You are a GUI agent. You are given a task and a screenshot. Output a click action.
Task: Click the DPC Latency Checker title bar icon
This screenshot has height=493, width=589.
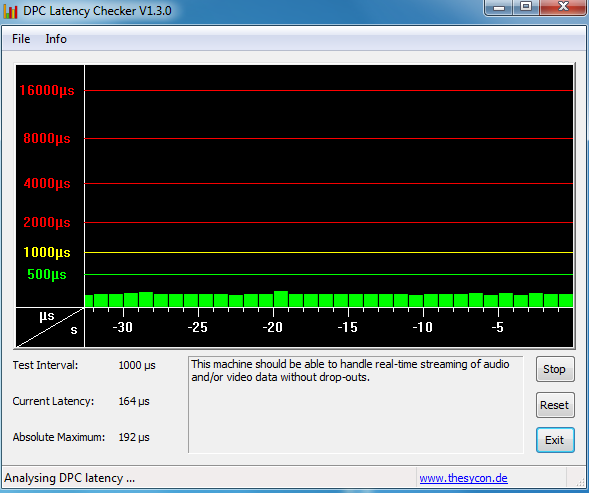point(10,11)
